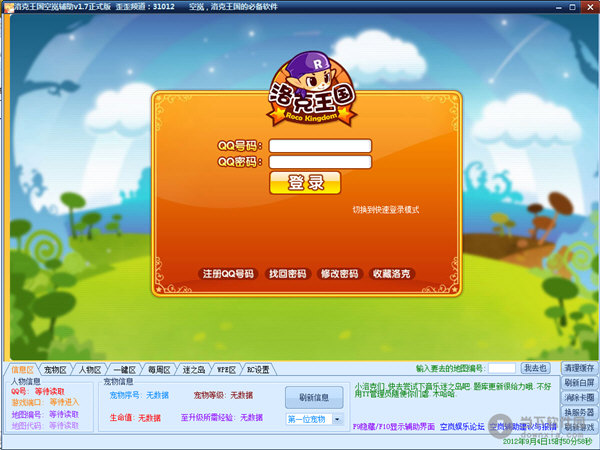
Task: Open the BC设置 settings tab
Action: [x=258, y=369]
